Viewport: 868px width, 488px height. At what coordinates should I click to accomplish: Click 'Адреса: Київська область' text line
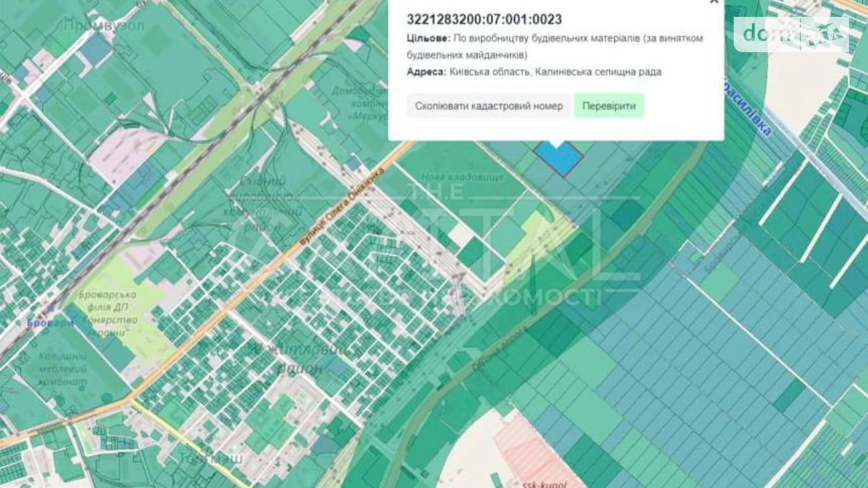(x=534, y=72)
